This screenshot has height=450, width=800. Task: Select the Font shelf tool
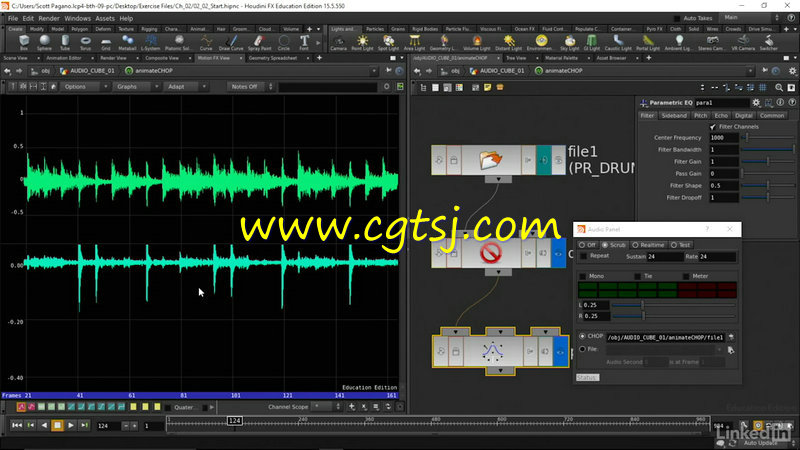click(304, 42)
